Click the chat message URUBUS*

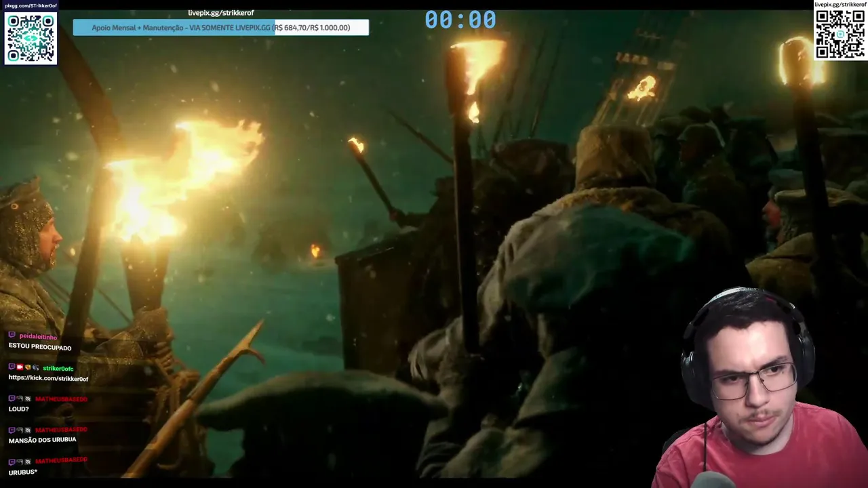pyautogui.click(x=23, y=472)
